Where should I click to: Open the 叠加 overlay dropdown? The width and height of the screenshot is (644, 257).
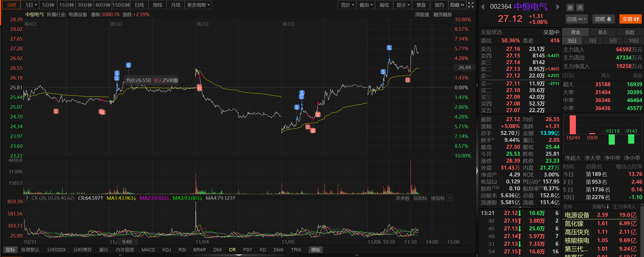point(366,5)
